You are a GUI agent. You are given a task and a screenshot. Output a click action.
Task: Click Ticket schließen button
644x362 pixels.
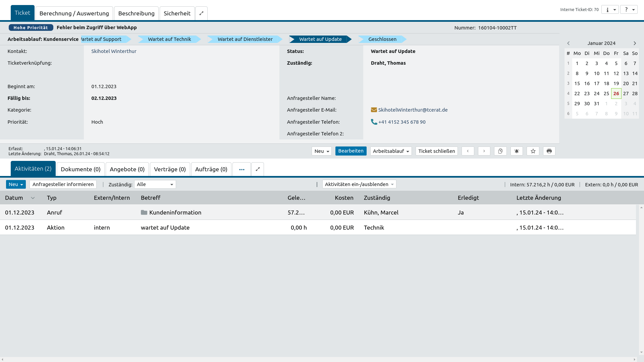coord(436,151)
